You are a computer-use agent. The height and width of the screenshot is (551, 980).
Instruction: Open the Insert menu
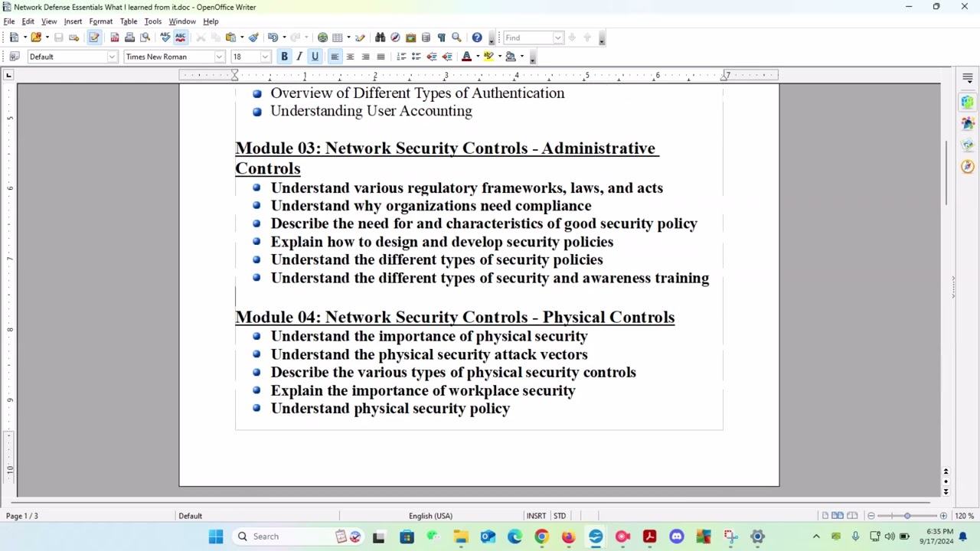pyautogui.click(x=73, y=21)
